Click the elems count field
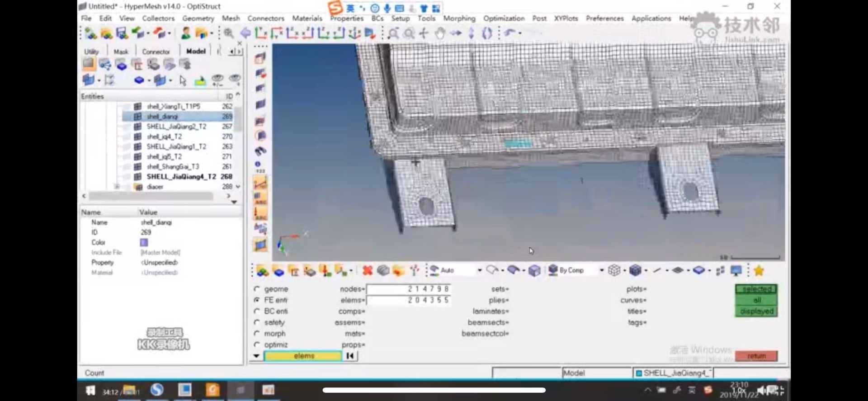 click(x=408, y=300)
